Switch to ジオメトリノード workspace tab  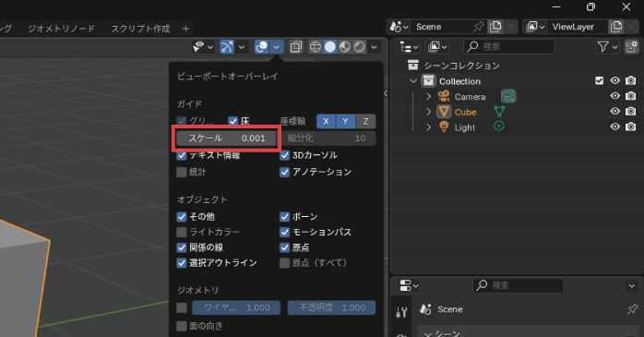click(x=61, y=29)
